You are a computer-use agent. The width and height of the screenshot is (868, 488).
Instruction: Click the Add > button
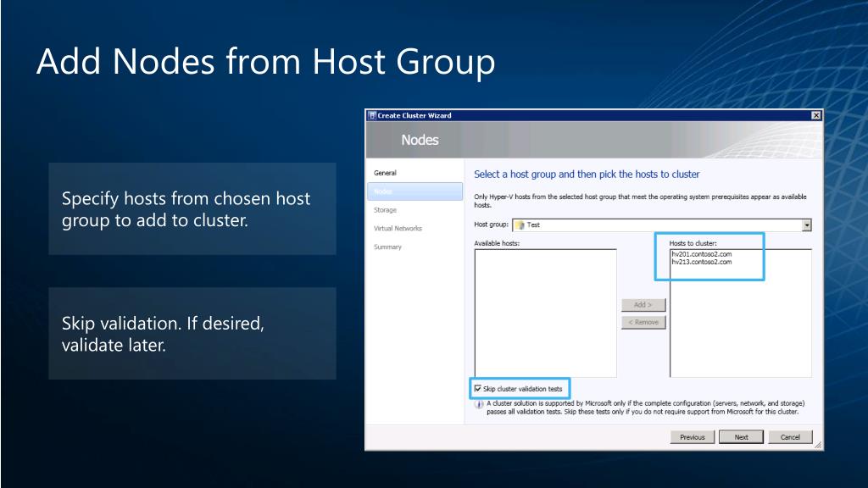643,305
